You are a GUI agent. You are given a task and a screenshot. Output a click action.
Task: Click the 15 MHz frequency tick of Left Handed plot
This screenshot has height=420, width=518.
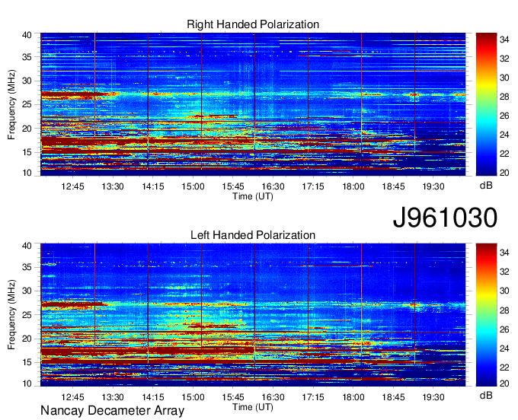tap(27, 362)
